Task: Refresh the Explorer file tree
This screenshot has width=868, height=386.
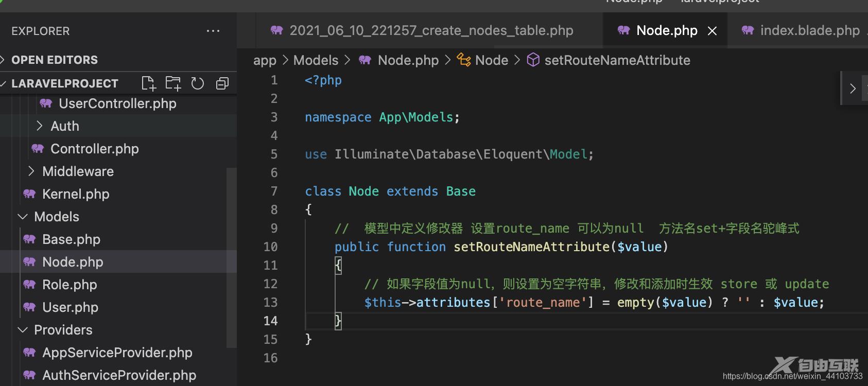Action: coord(198,83)
